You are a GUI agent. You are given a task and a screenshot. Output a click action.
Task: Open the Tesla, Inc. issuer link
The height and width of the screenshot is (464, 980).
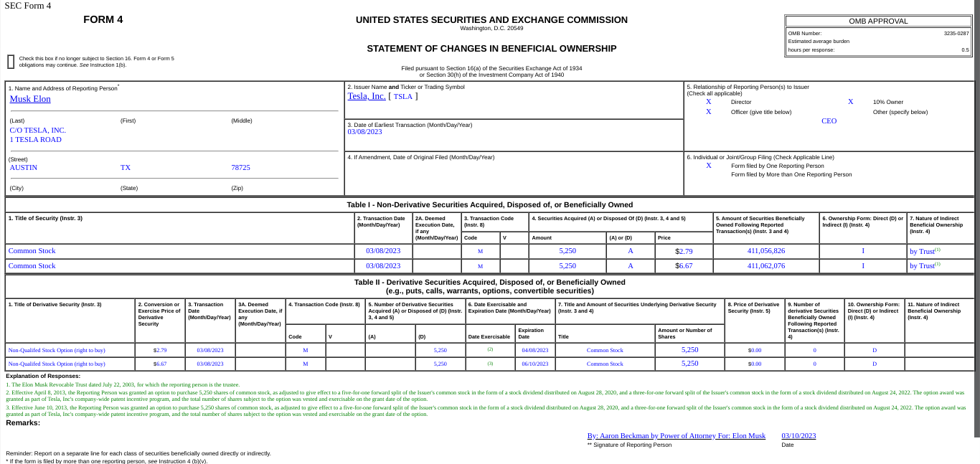click(367, 96)
